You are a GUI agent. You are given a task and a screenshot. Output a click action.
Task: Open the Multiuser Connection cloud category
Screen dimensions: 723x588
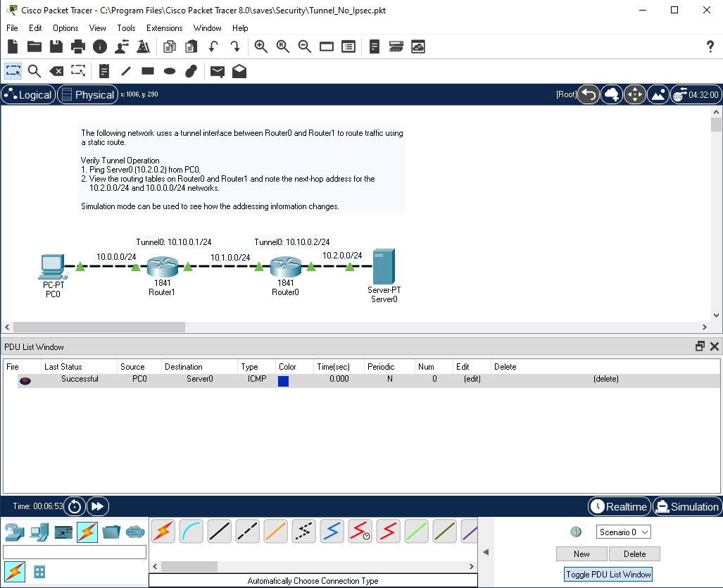135,532
